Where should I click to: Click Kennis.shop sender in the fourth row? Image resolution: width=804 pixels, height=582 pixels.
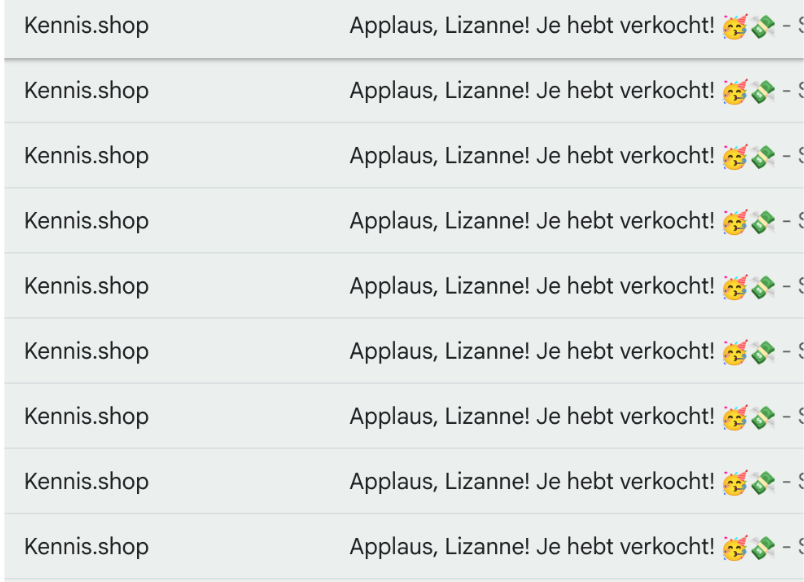pyautogui.click(x=86, y=221)
